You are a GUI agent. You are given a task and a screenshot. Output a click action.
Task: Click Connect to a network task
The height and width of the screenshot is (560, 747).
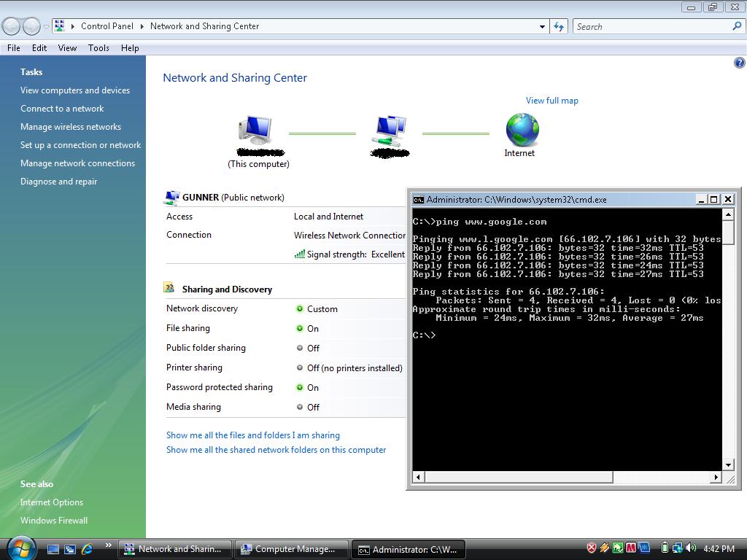(x=62, y=109)
